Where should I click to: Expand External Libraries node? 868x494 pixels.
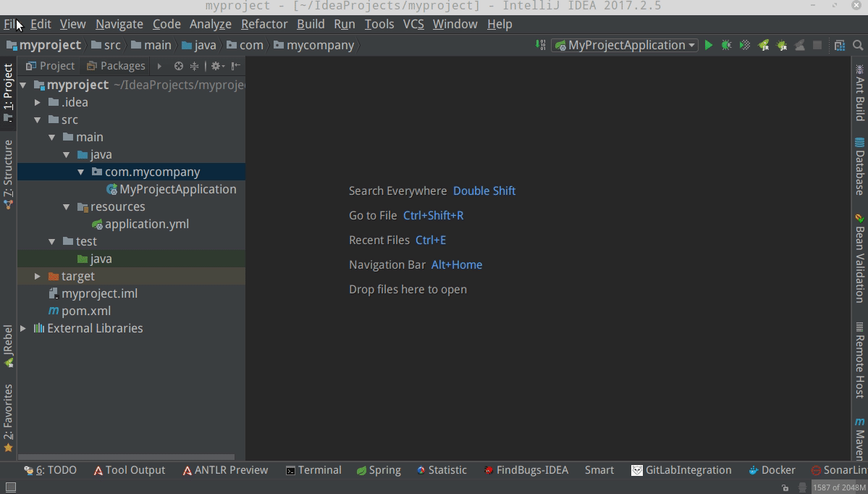click(x=23, y=328)
